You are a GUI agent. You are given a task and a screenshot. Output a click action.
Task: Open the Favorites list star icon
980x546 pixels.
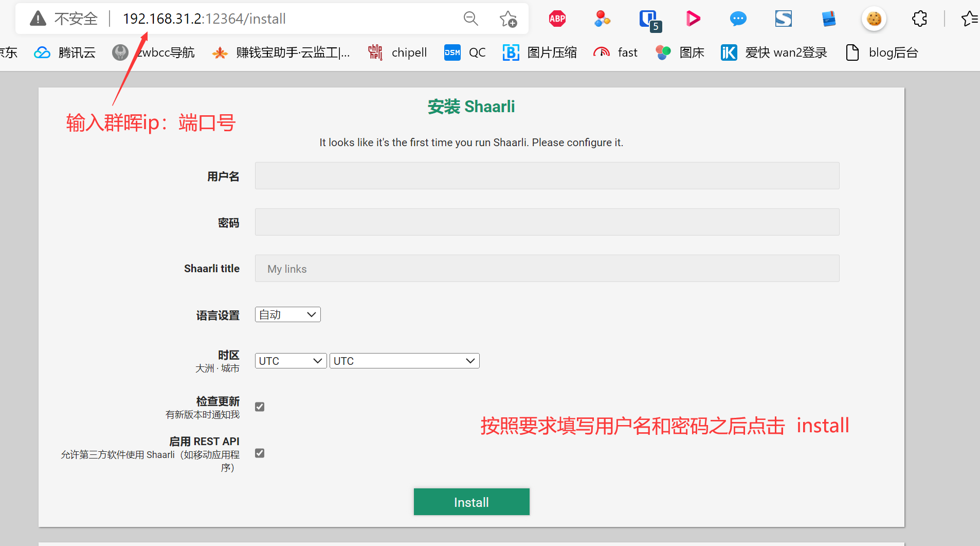point(970,19)
